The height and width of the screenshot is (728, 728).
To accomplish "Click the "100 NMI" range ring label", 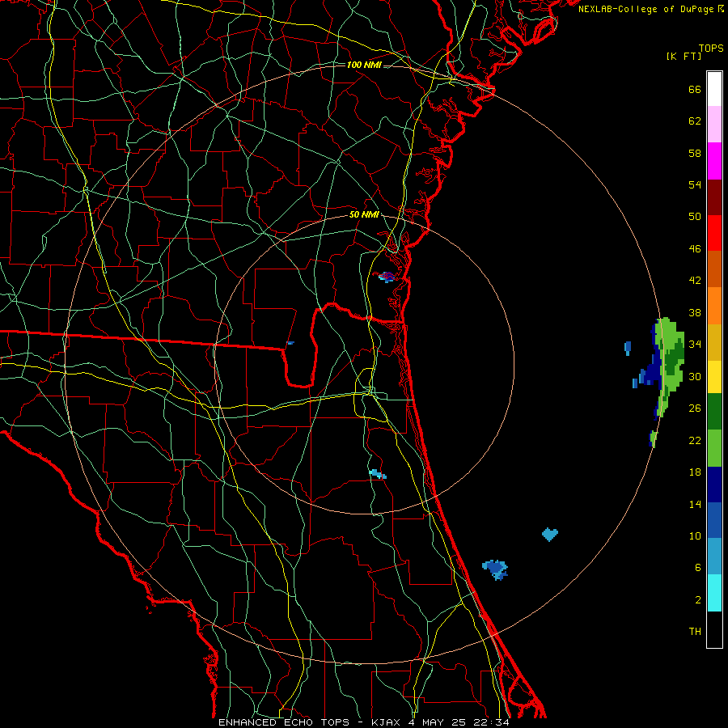I will coord(364,65).
